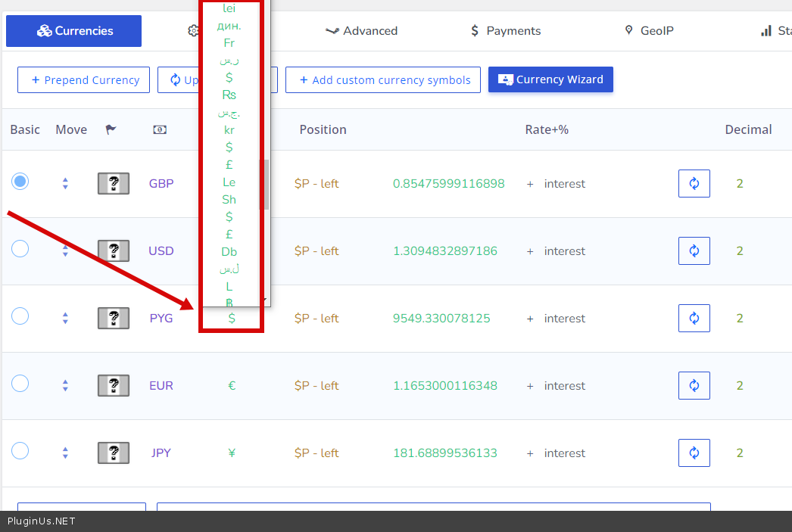Click the EUR flag placeholder image
The height and width of the screenshot is (532, 792).
(114, 385)
